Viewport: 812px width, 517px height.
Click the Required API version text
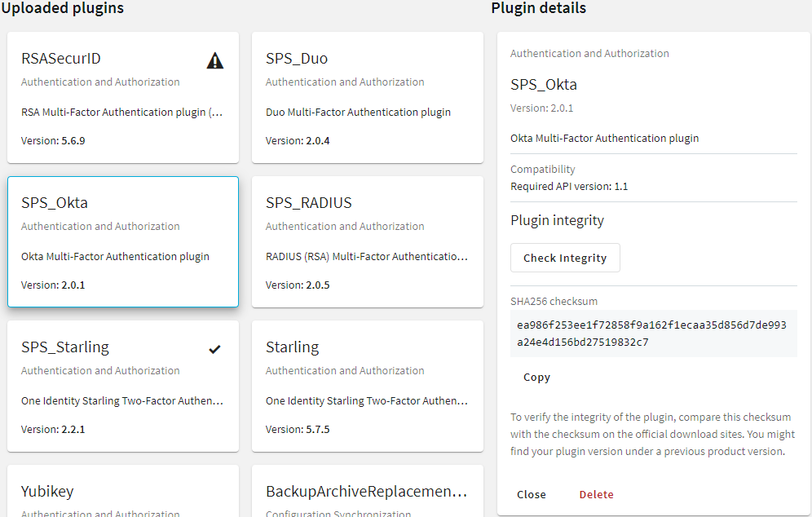tap(569, 187)
